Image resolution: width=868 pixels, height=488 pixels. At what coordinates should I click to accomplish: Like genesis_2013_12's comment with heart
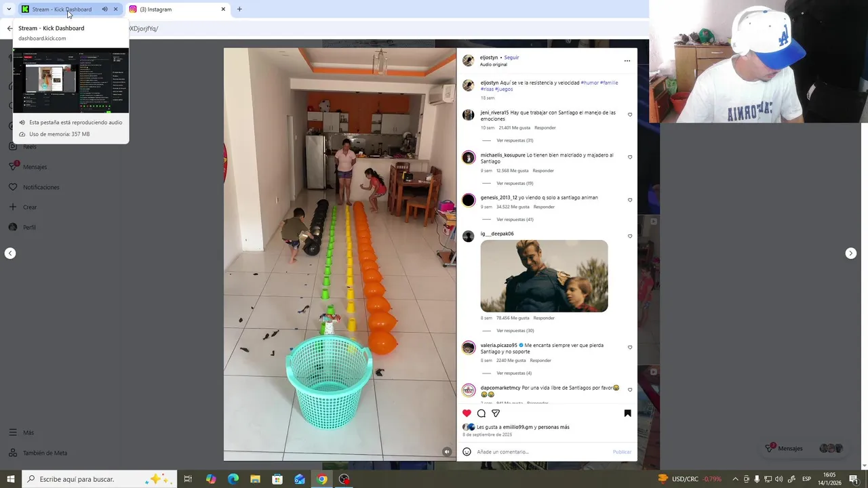(630, 200)
